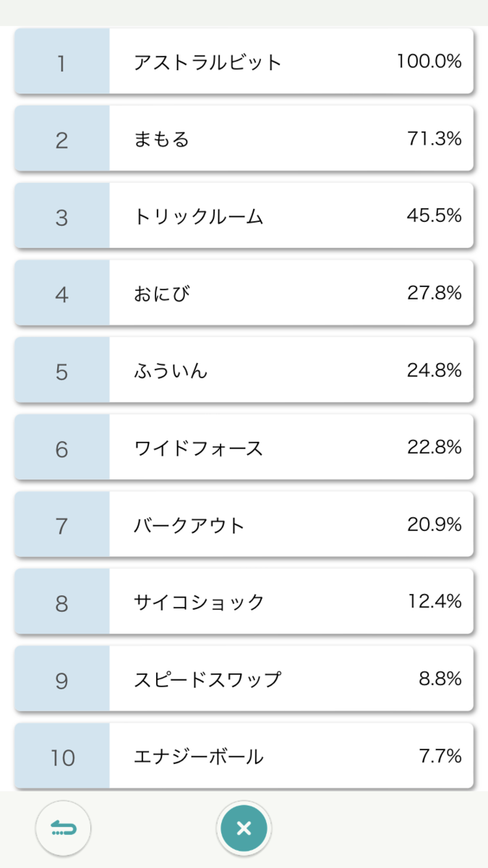Open the スピードスワップ entry
Image resolution: width=488 pixels, height=868 pixels.
[244, 679]
